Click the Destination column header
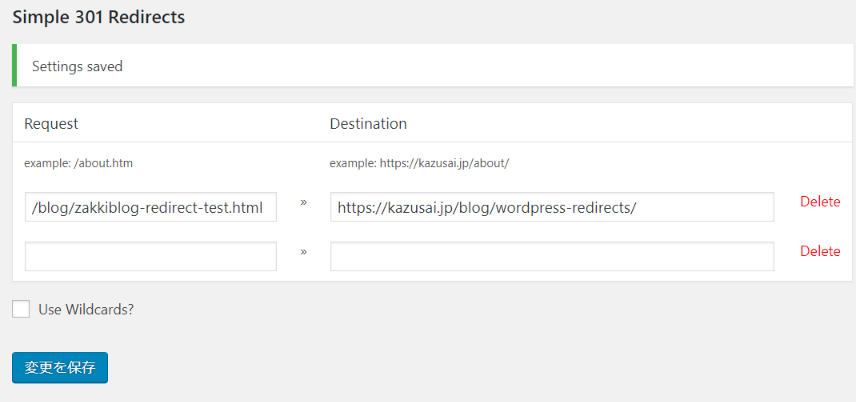 coord(368,124)
